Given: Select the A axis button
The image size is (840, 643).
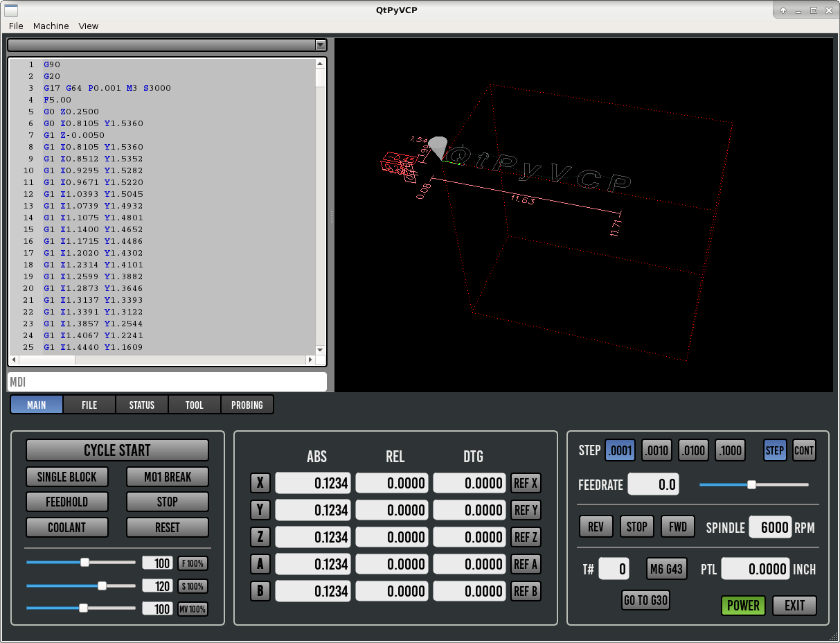Looking at the screenshot, I should point(260,564).
